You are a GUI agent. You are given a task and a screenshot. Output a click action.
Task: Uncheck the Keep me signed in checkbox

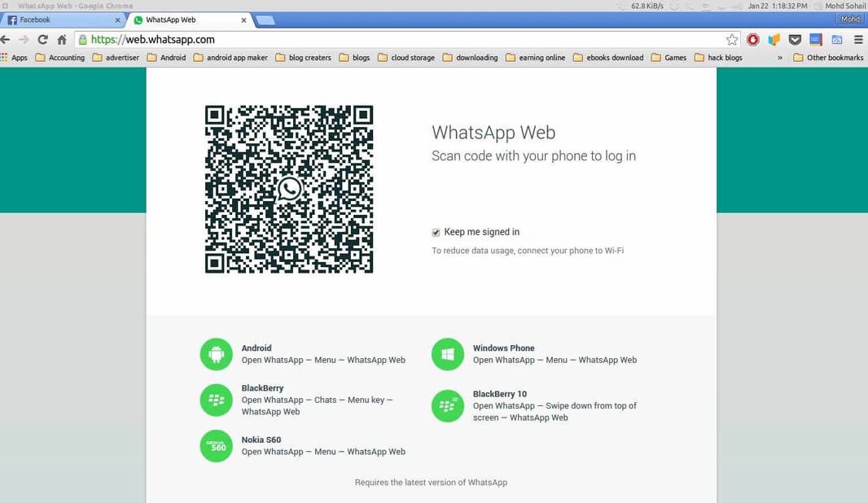click(x=436, y=233)
